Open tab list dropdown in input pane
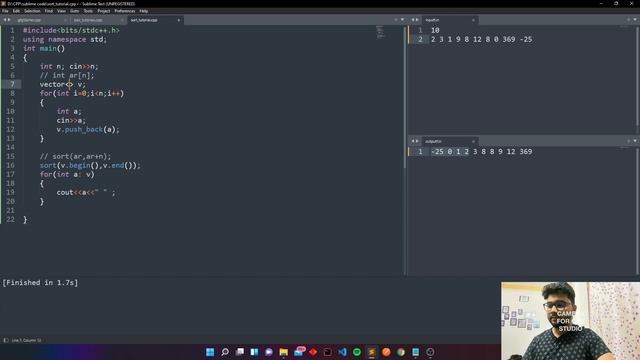The width and height of the screenshot is (640, 360). point(635,20)
